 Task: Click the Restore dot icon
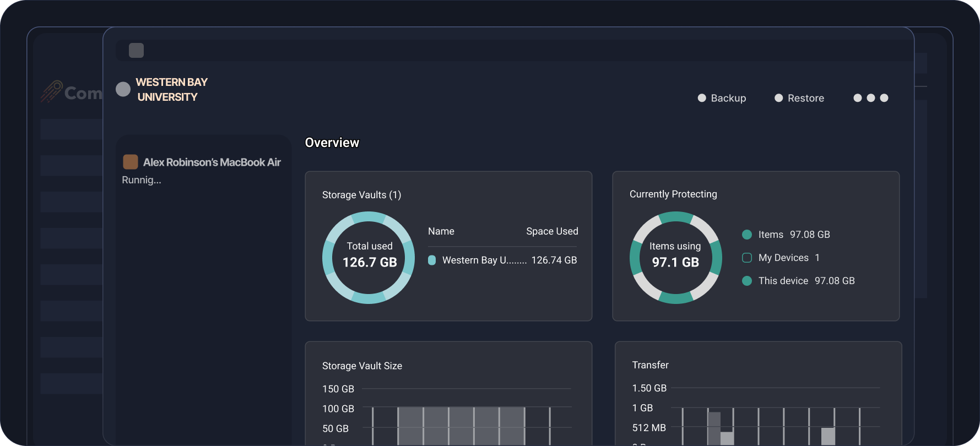[x=778, y=98]
